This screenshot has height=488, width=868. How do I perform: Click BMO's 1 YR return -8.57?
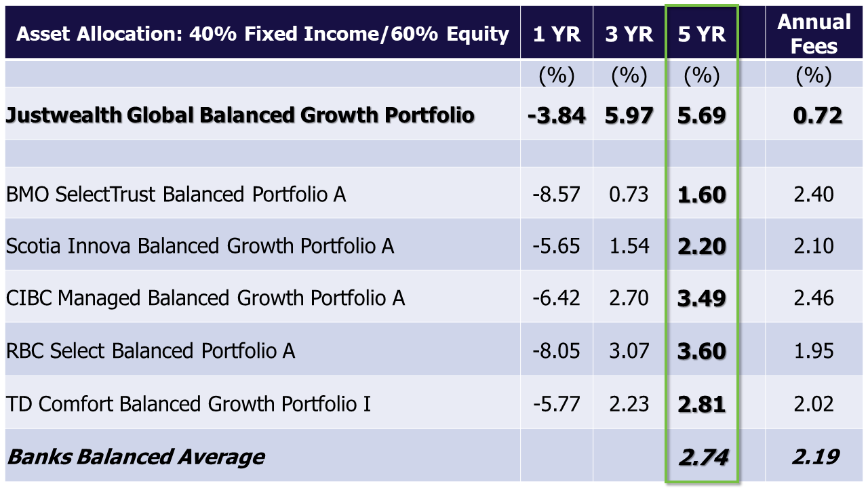557,195
